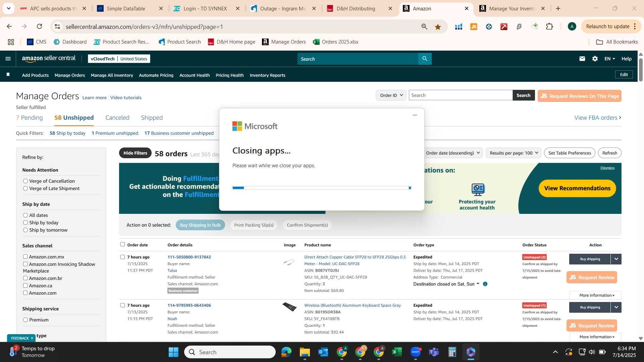The image size is (644, 362).
Task: Check the Amazon.com.mx sales channel box
Action: pyautogui.click(x=25, y=256)
